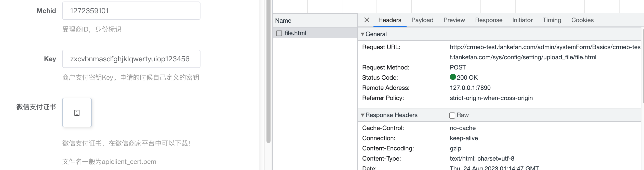Collapse the General section

click(x=363, y=34)
